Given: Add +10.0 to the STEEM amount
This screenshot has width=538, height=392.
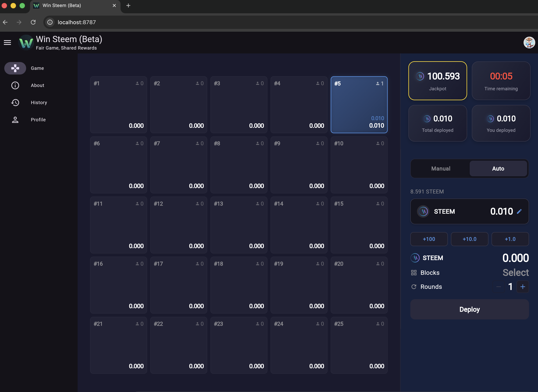Looking at the screenshot, I should (x=469, y=239).
